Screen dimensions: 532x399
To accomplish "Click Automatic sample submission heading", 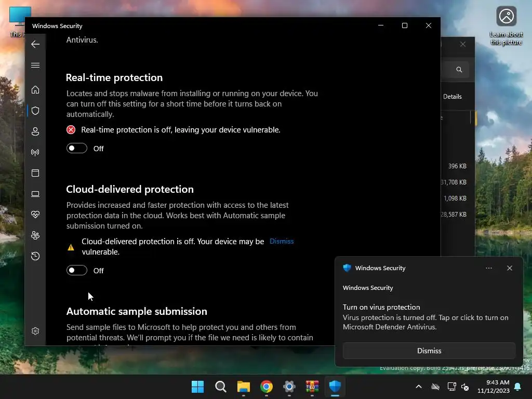I will click(x=137, y=312).
